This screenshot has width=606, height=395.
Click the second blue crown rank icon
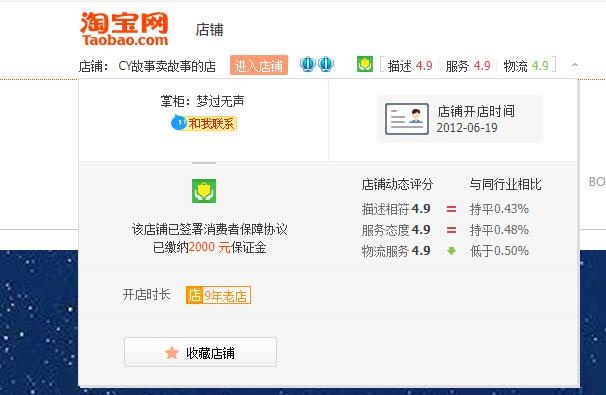[326, 64]
